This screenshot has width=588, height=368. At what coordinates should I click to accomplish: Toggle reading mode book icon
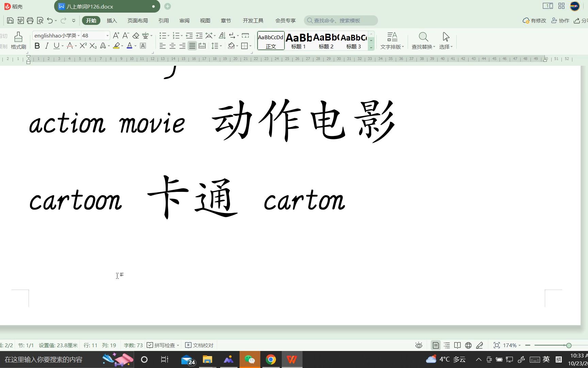(458, 345)
